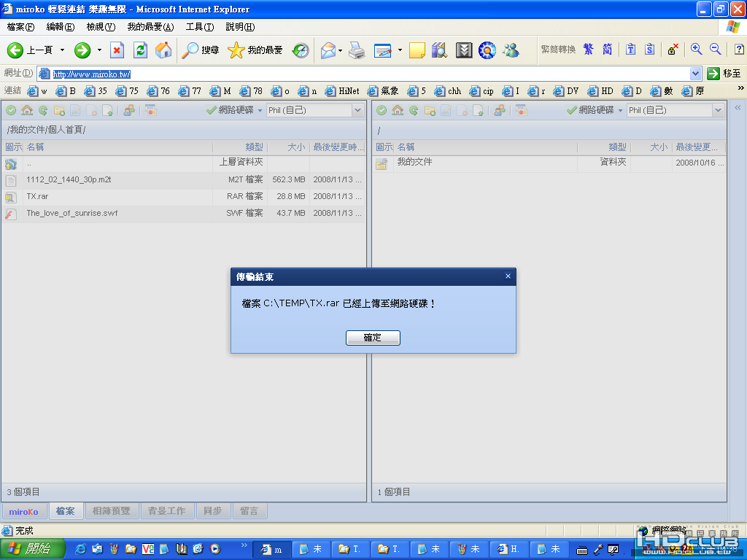Open the 氣象 link in links bar

point(383,91)
